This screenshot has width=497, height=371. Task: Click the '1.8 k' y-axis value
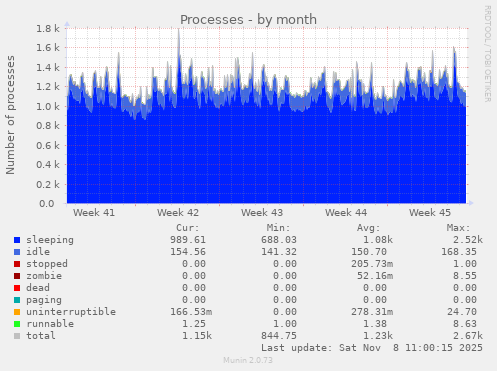tap(48, 29)
